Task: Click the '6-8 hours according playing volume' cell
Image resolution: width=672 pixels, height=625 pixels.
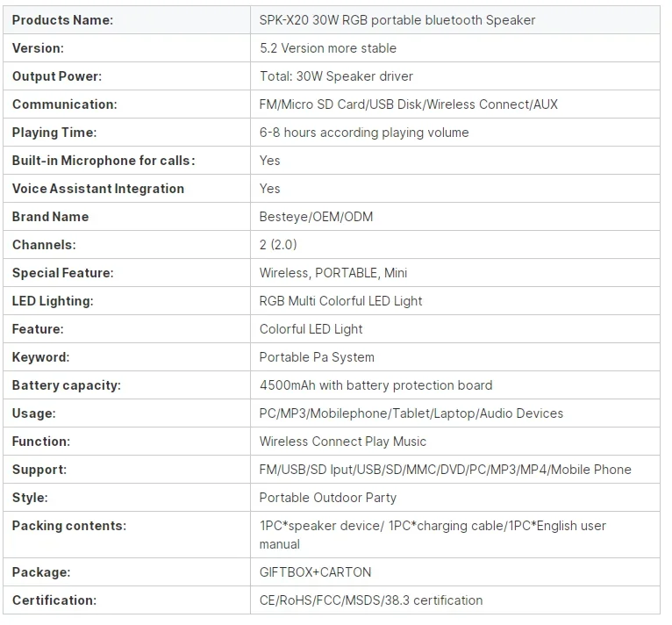Action: [363, 132]
